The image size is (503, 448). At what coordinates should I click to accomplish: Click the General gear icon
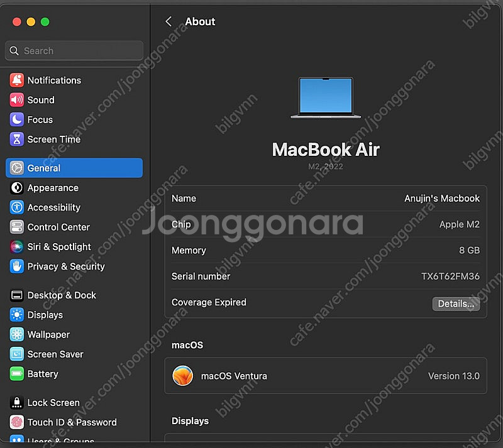(17, 168)
